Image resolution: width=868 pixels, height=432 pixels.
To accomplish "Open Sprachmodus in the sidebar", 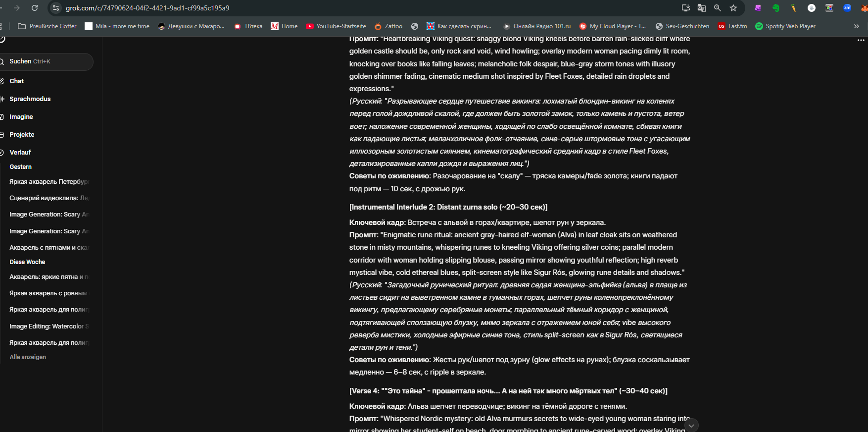I will [x=30, y=99].
